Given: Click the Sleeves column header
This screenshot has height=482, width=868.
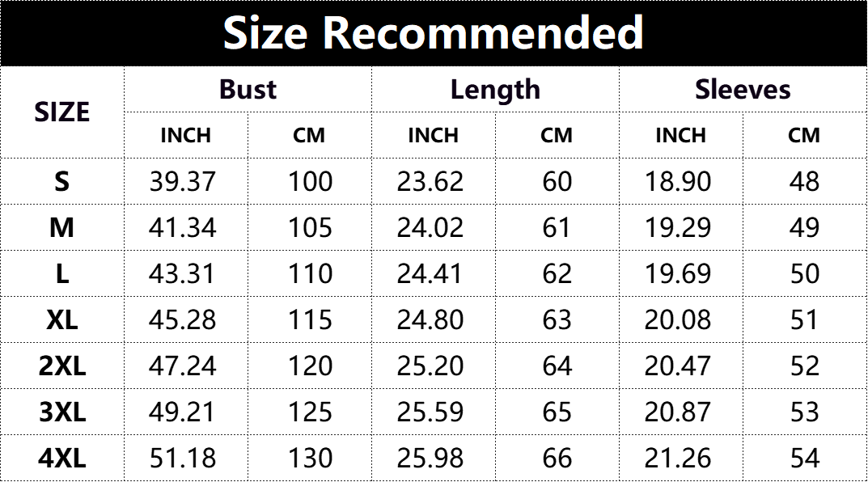Looking at the screenshot, I should (743, 89).
